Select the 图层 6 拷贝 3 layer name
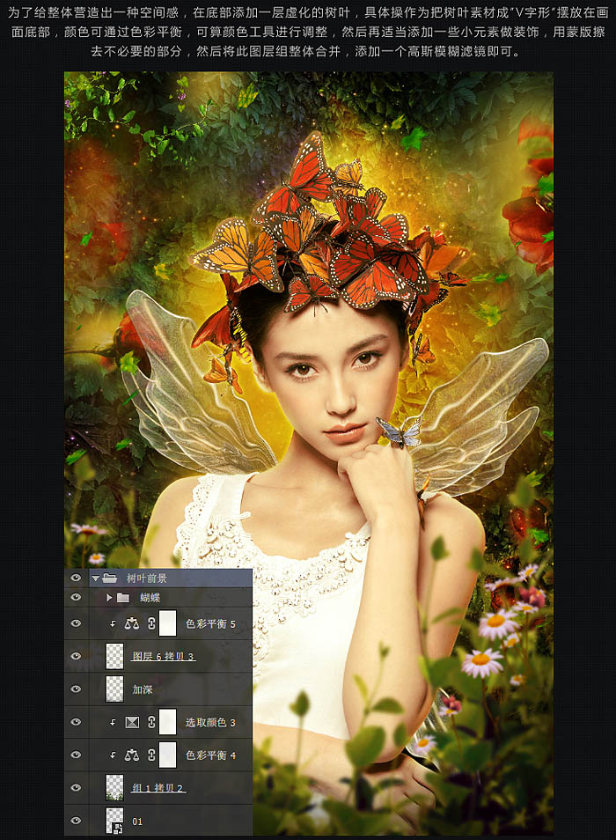Image resolution: width=616 pixels, height=840 pixels. [163, 656]
